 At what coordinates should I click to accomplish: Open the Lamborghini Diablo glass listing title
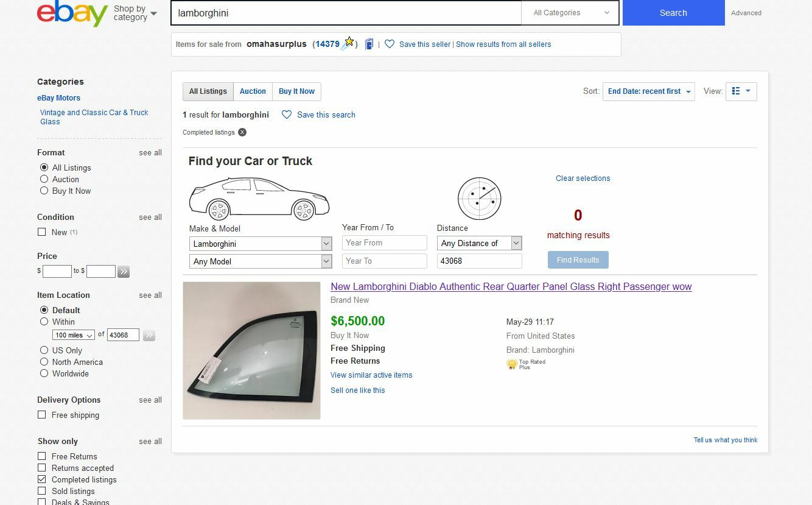click(x=511, y=286)
